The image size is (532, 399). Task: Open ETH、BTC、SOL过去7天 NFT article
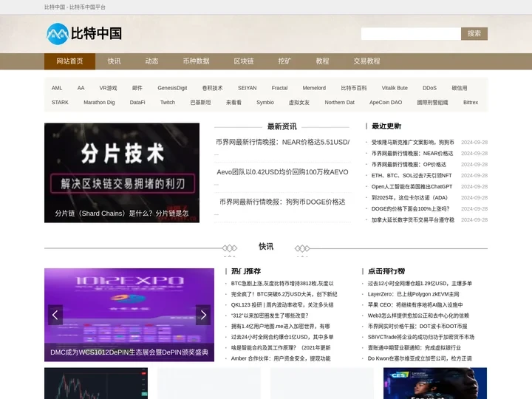click(412, 175)
